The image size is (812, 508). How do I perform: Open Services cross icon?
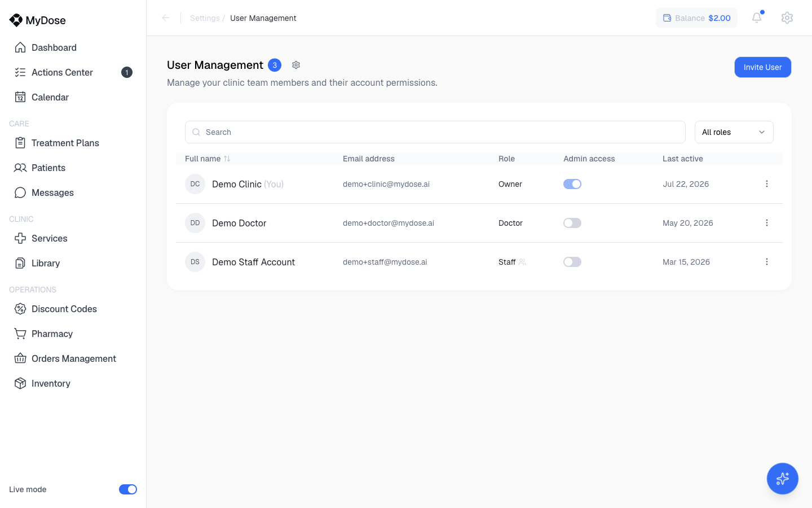[x=20, y=238]
